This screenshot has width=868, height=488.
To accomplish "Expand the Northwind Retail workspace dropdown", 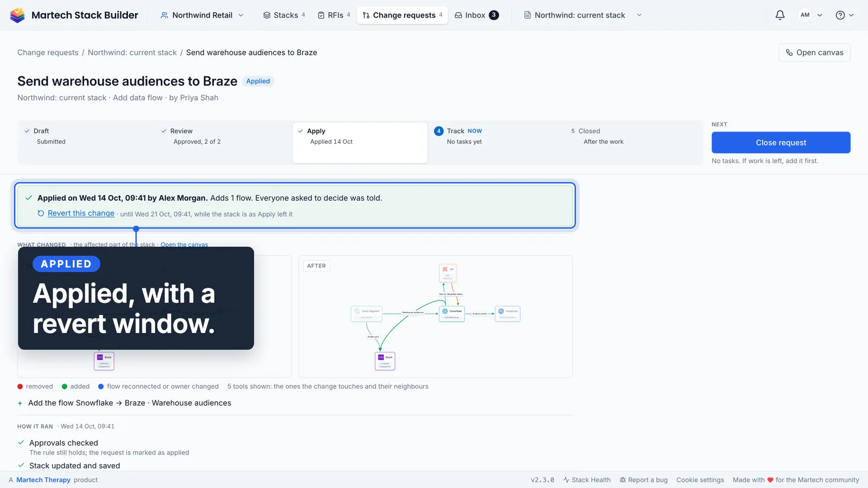I will (202, 15).
